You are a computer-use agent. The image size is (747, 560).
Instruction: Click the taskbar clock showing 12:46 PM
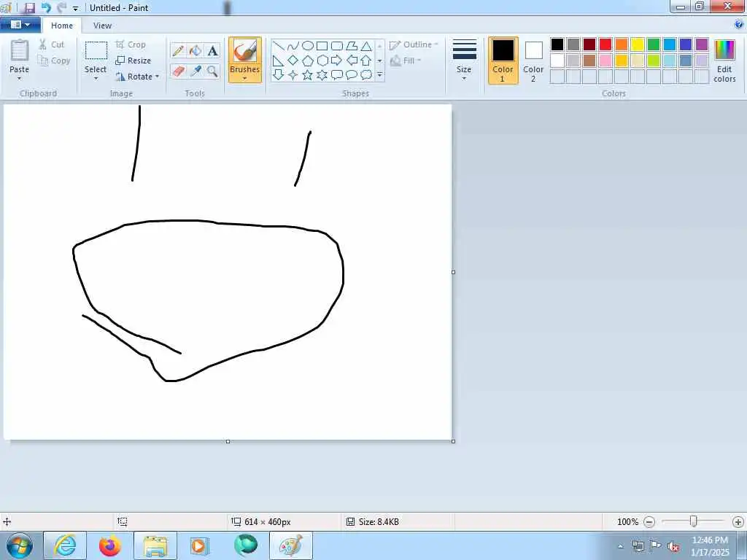pos(710,540)
